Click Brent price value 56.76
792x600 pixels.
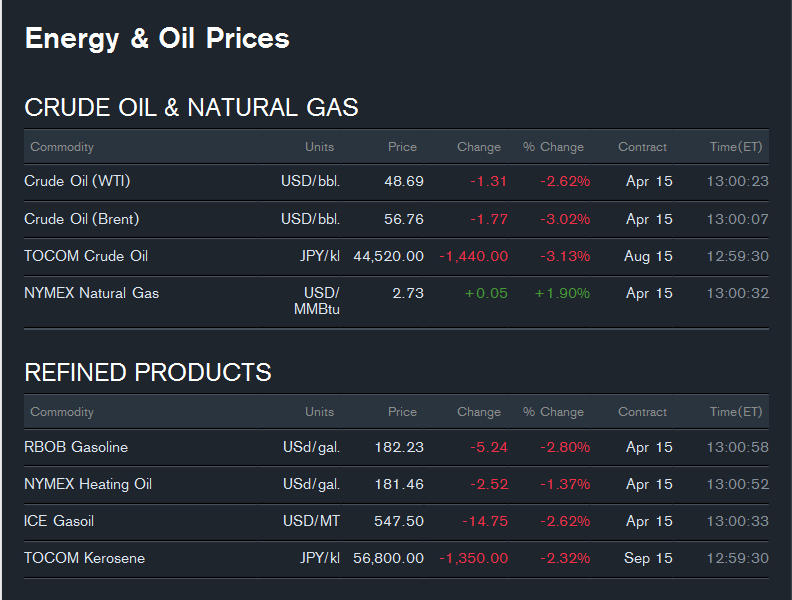coord(404,219)
